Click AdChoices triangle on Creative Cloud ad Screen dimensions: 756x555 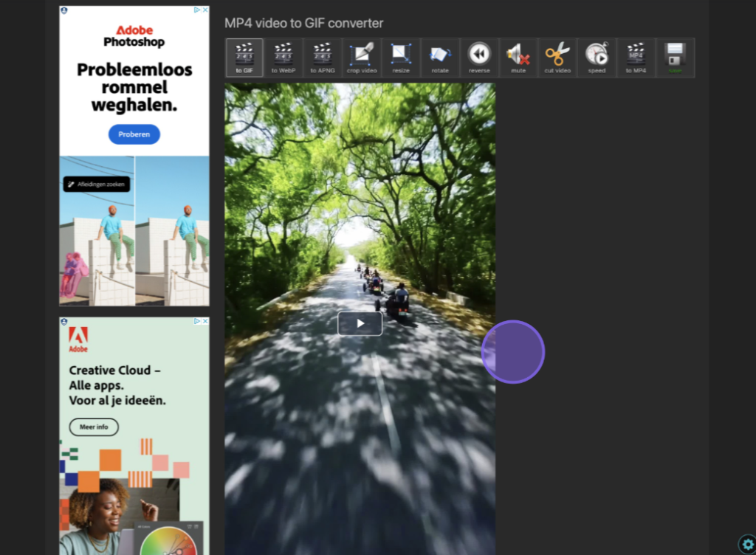click(197, 321)
